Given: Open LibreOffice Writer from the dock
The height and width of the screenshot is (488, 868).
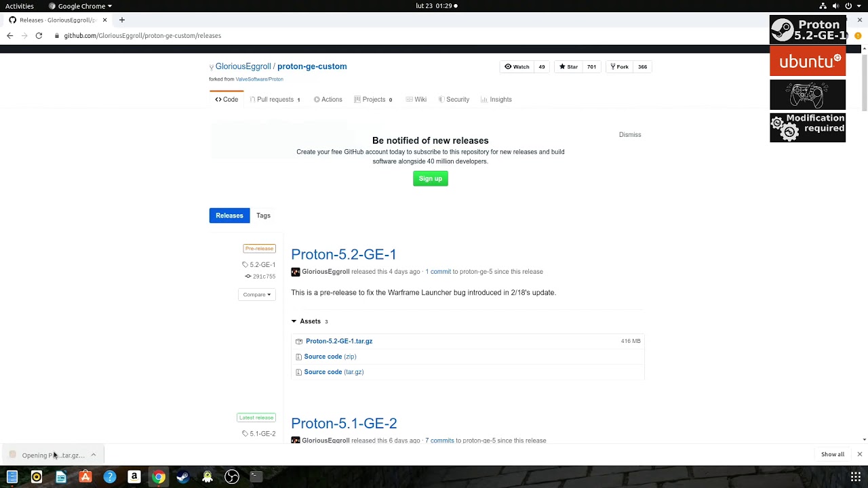Looking at the screenshot, I should point(61,477).
